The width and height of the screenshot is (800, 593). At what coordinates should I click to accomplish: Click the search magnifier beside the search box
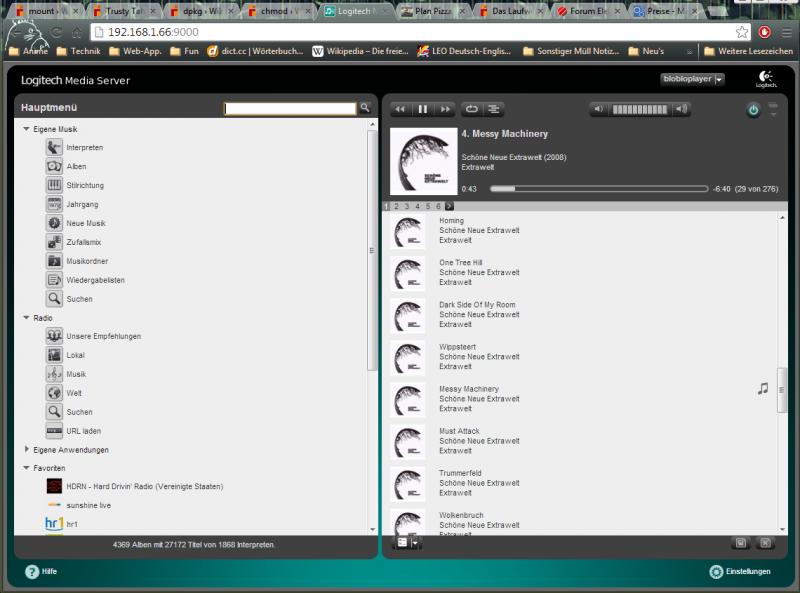[365, 108]
